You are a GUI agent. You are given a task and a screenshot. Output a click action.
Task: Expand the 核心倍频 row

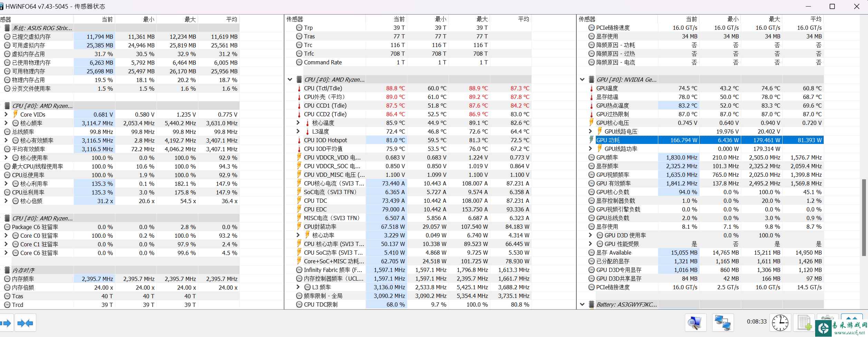click(6, 201)
